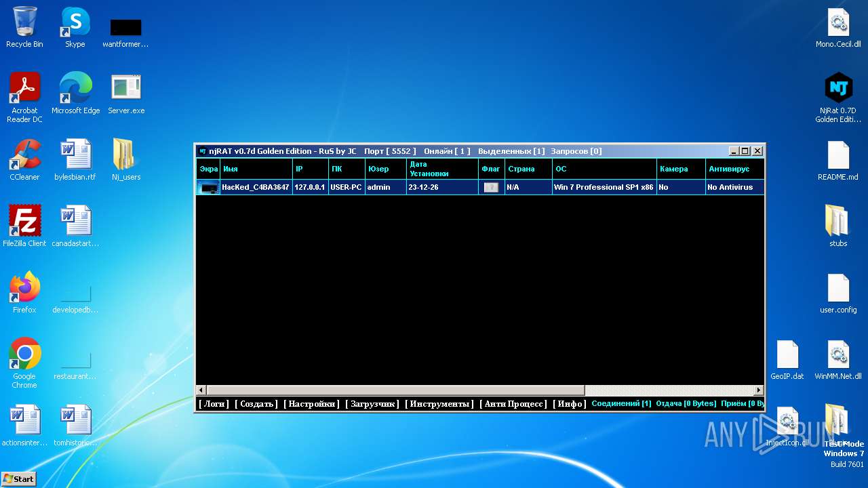Open the Анти Процесс menu
The width and height of the screenshot is (868, 488).
point(513,404)
